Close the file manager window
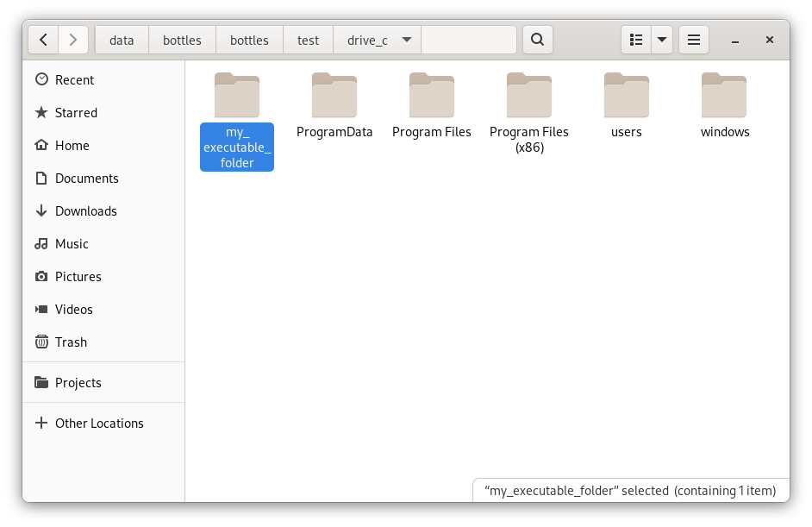Image resolution: width=812 pixels, height=527 pixels. click(770, 40)
